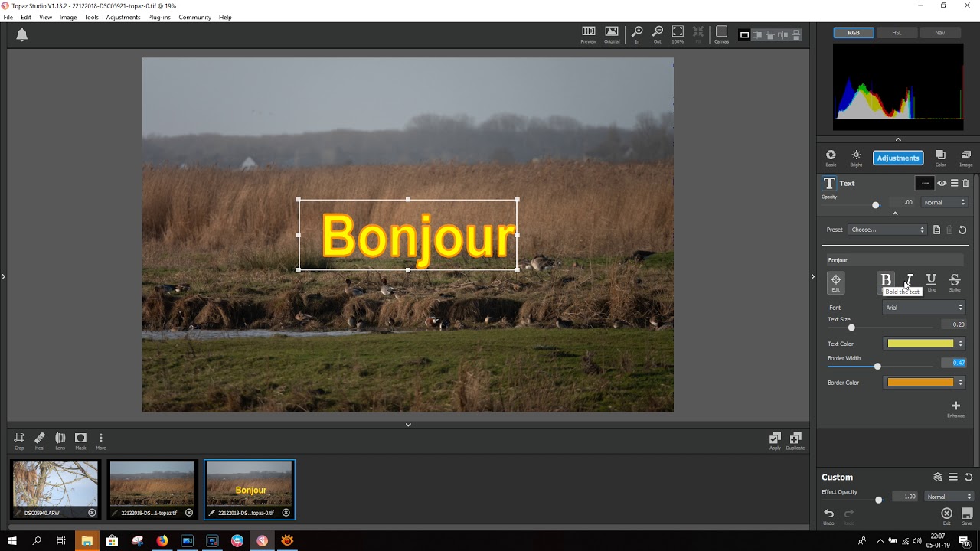Open Image adjustments category
The width and height of the screenshot is (980, 551).
[x=966, y=158]
